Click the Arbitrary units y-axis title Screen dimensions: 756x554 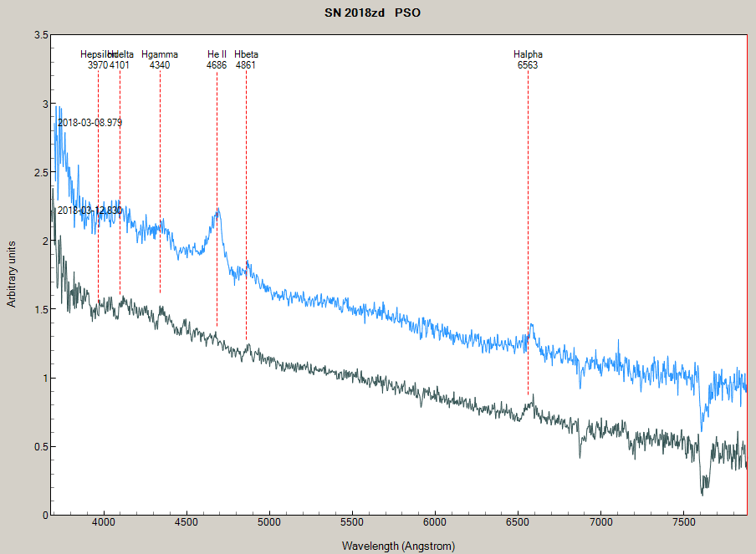click(12, 274)
